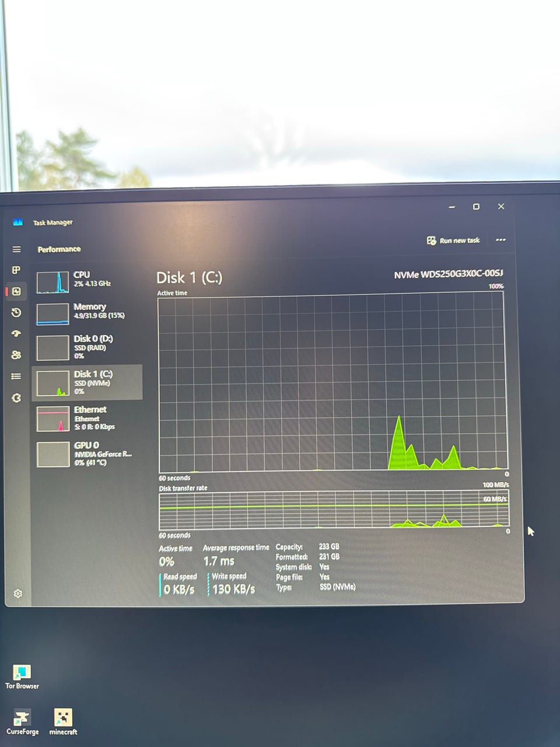Open the Details list sidebar icon
The width and height of the screenshot is (560, 747).
(x=16, y=376)
